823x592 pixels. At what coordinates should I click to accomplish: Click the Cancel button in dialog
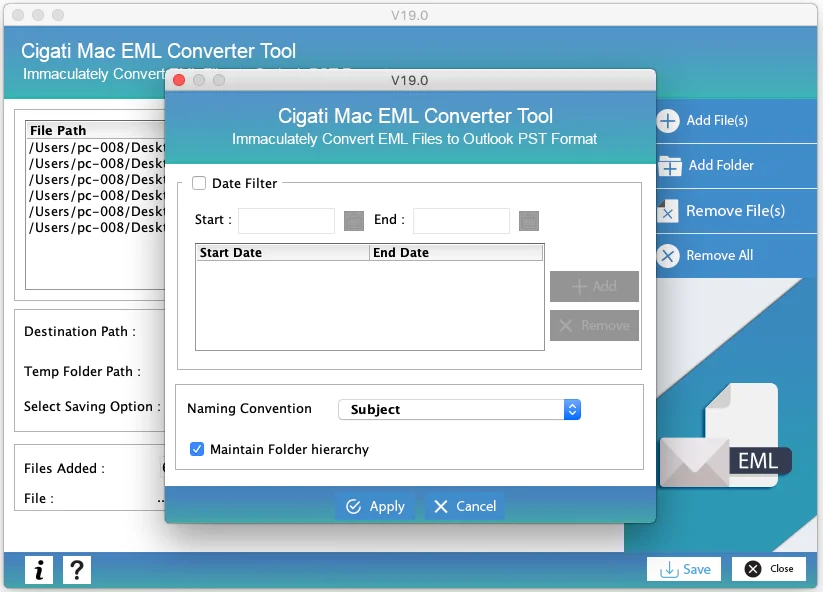[x=465, y=506]
